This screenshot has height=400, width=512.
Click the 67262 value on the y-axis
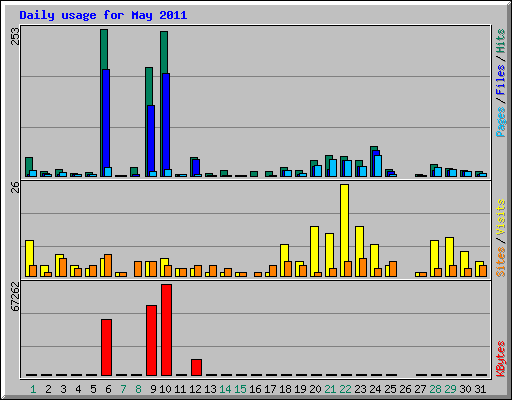tap(15, 296)
